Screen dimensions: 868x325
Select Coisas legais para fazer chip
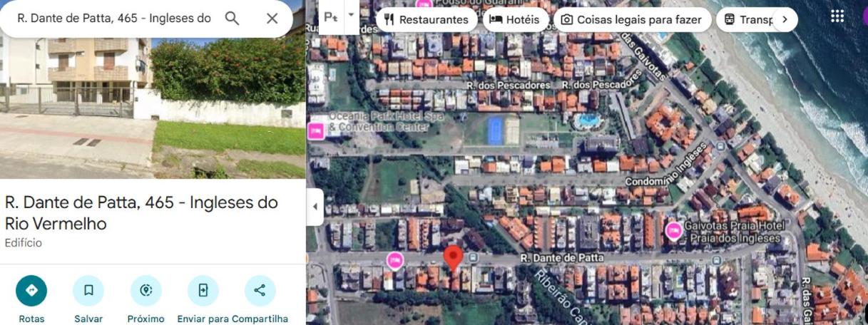632,19
